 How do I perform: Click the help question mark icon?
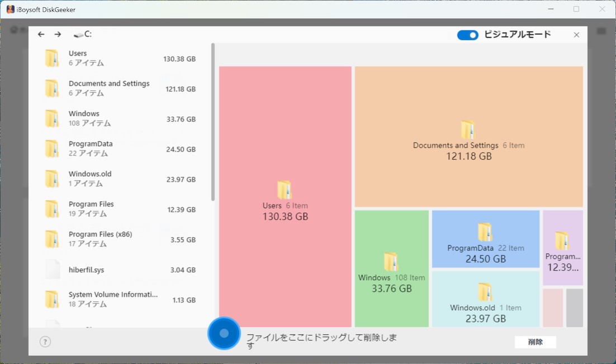click(x=45, y=341)
